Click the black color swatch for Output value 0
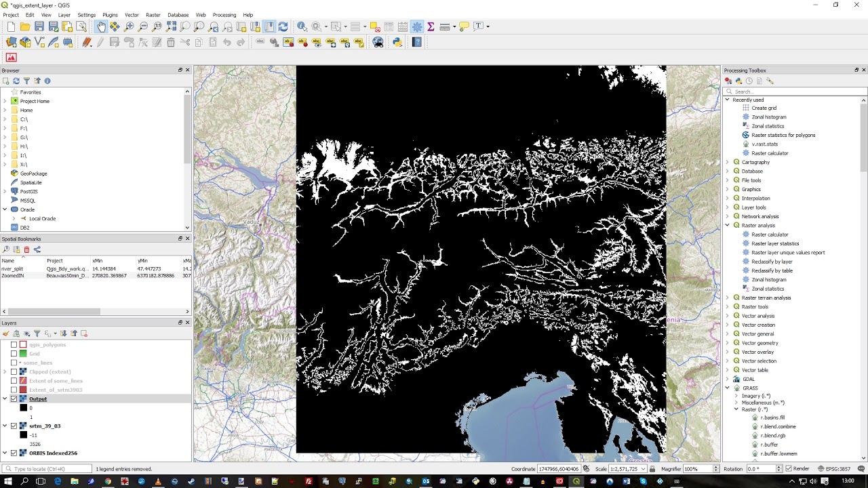Viewport: 868px width, 488px height. [x=24, y=408]
